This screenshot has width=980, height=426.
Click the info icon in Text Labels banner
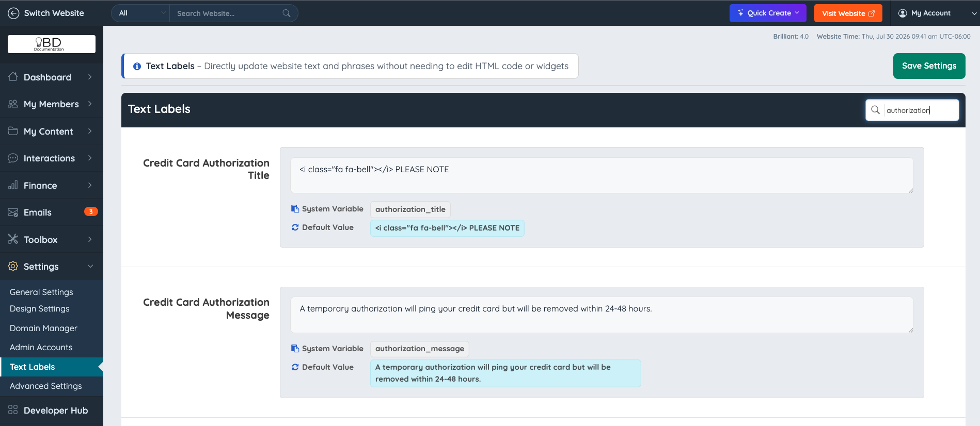137,67
